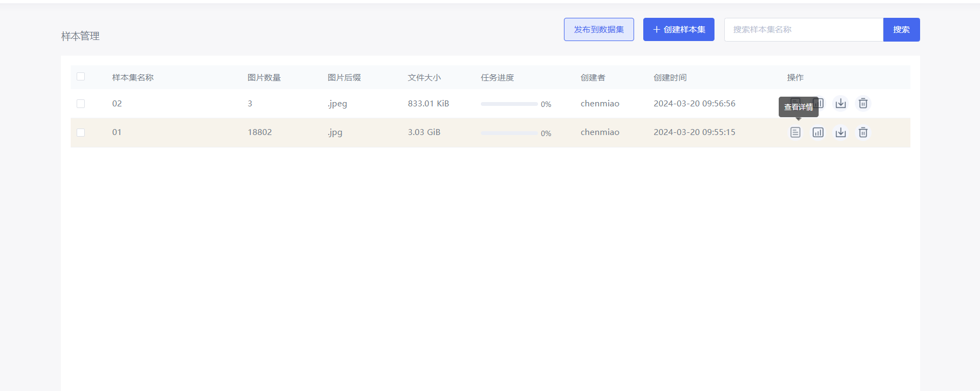Open details for sample set 01
The width and height of the screenshot is (980, 391).
[795, 132]
